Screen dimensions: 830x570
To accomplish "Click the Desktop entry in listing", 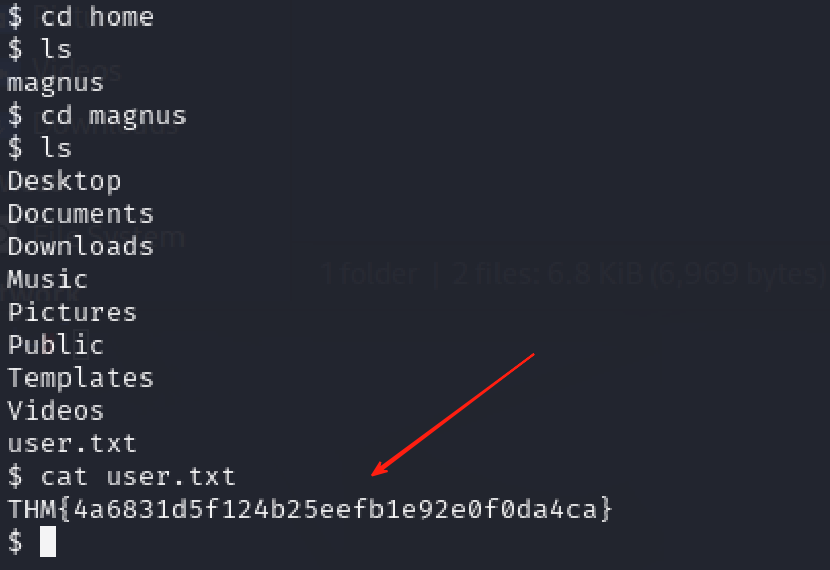I will tap(64, 182).
